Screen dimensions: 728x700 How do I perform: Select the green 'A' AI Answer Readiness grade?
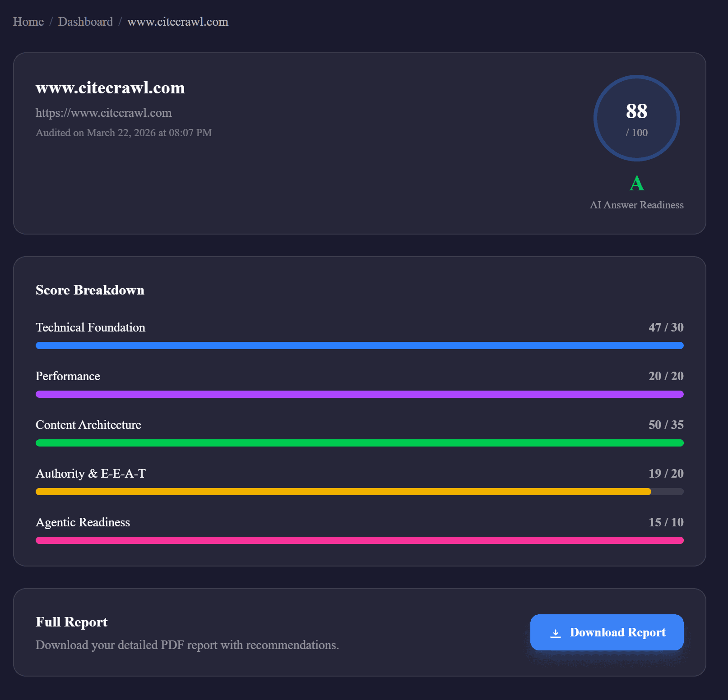636,183
